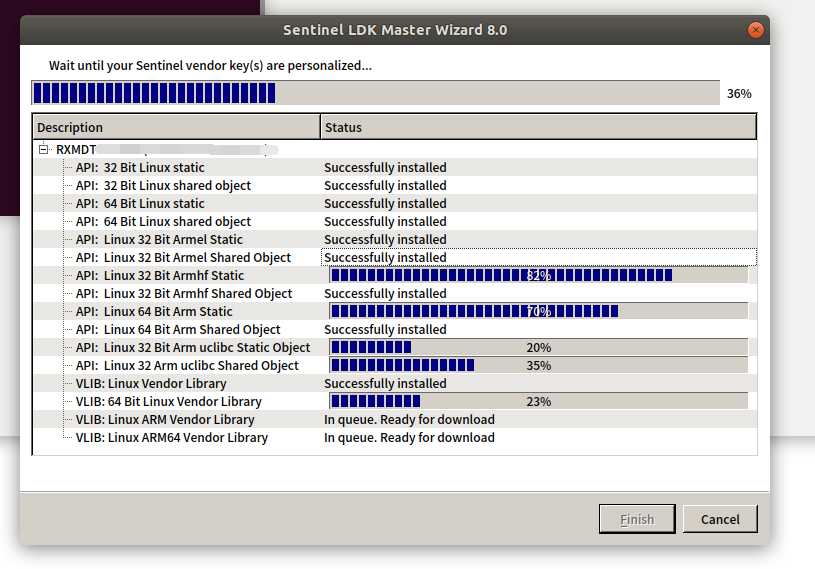Select row API: Linux 32 Arm uclibc Shared Object
815x569 pixels.
(395, 365)
